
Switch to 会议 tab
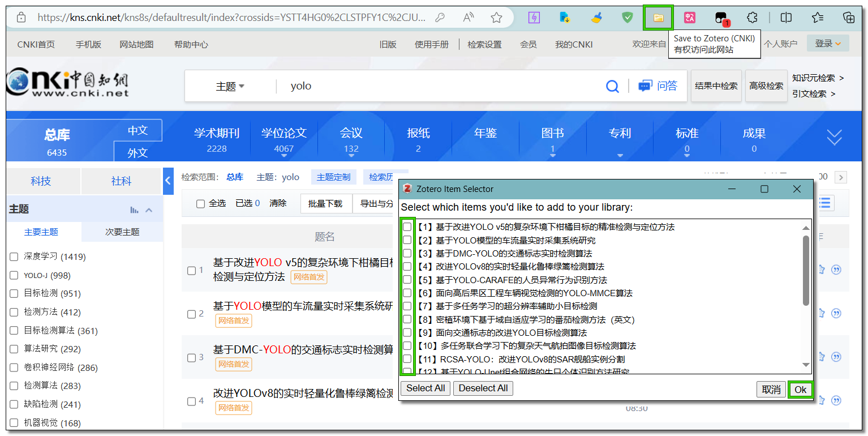click(351, 139)
